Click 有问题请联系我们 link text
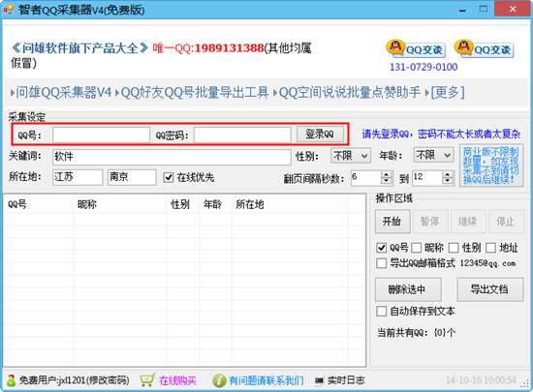The height and width of the screenshot is (392, 533). pyautogui.click(x=266, y=380)
